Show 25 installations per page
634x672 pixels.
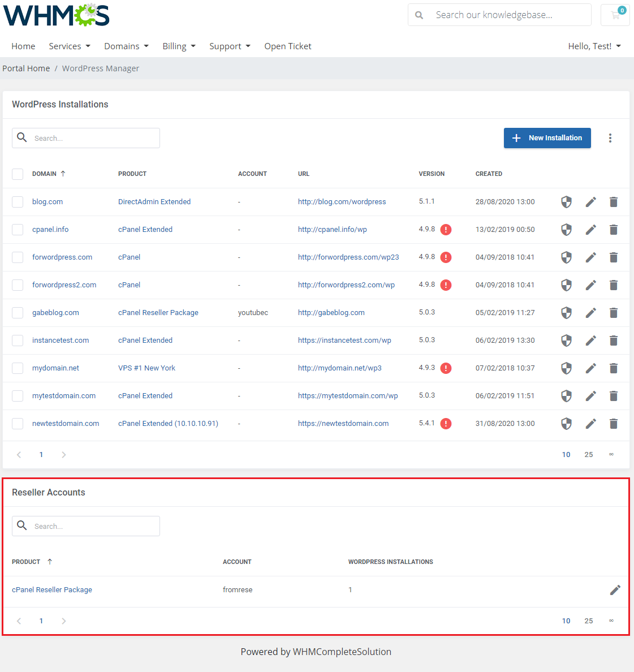589,455
